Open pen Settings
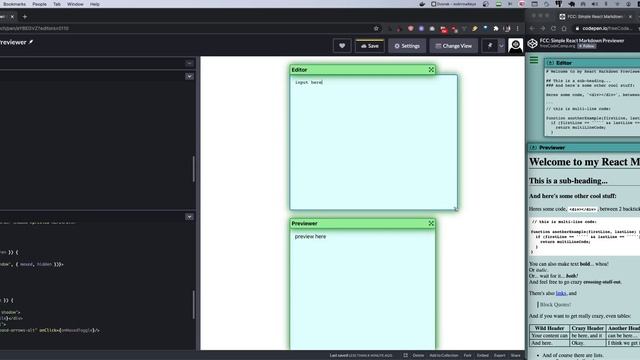 click(x=407, y=46)
